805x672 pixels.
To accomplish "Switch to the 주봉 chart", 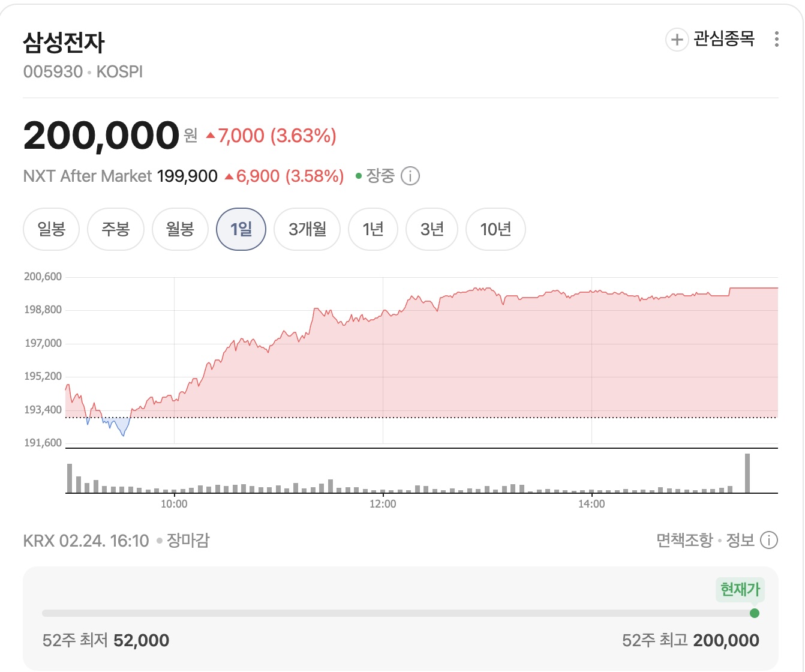I will pyautogui.click(x=116, y=229).
